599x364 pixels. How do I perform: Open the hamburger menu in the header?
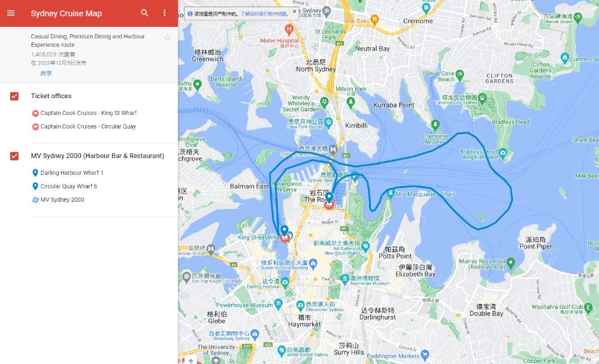[x=11, y=13]
